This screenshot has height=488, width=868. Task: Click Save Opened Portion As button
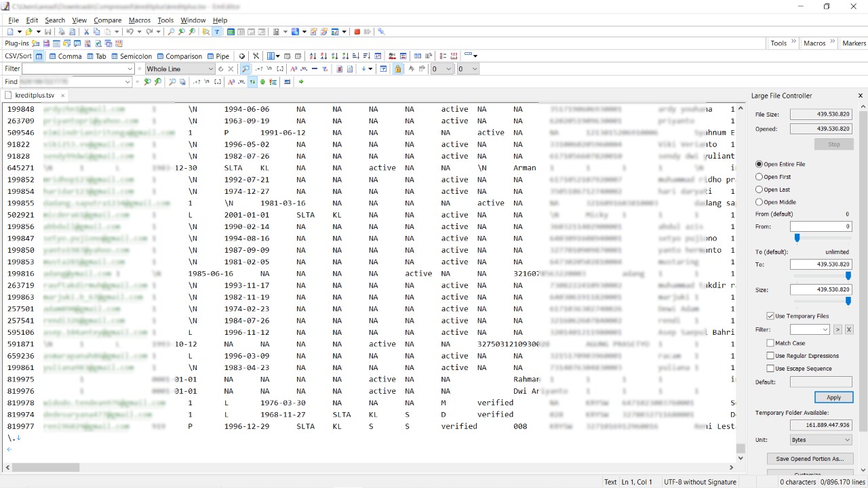coord(810,459)
